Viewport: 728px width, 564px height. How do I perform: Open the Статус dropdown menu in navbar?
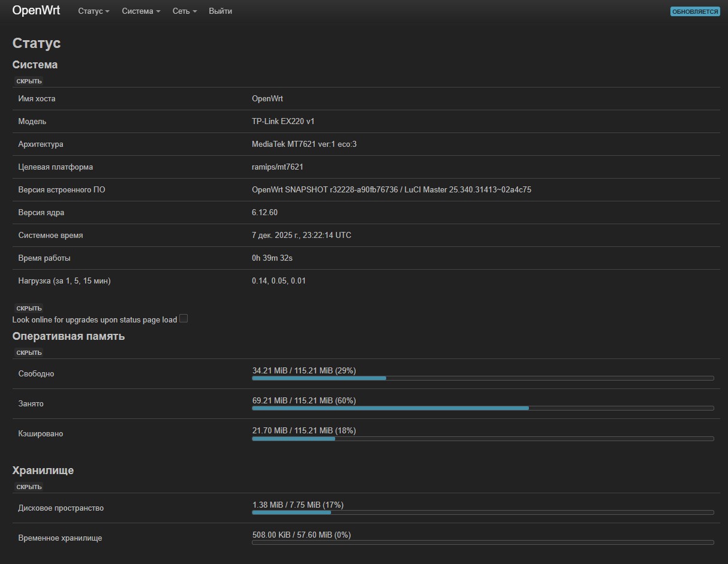point(94,11)
